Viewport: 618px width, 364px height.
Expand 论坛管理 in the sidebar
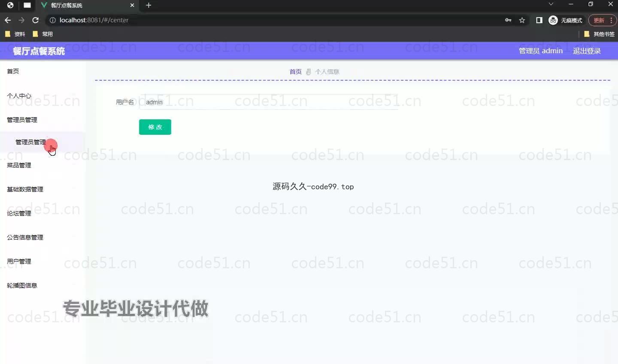coord(43,213)
